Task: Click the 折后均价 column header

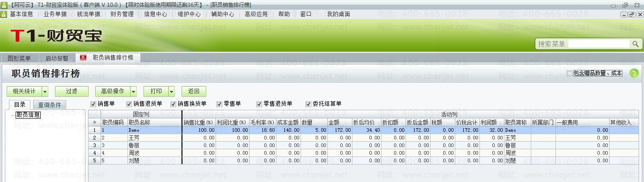Action: [x=366, y=122]
